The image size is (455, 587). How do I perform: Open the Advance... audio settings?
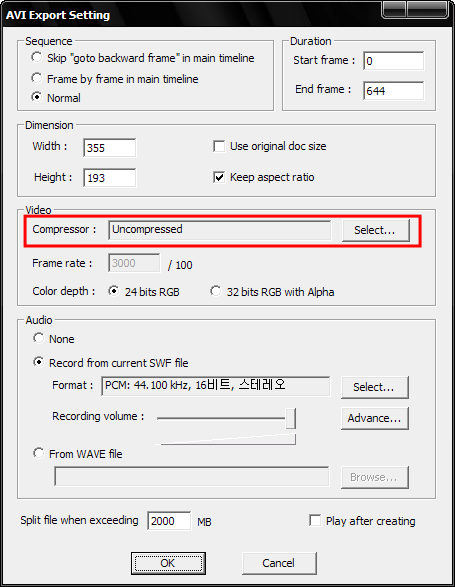(x=374, y=418)
